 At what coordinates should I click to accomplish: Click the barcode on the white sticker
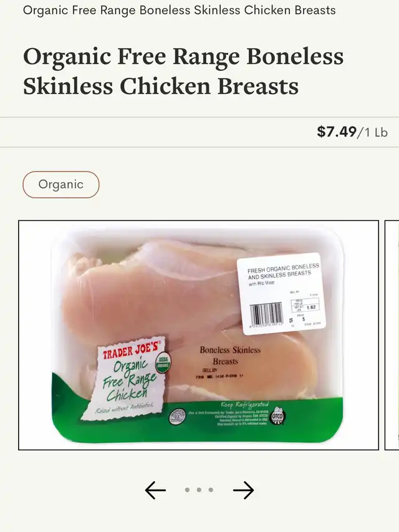pos(266,314)
